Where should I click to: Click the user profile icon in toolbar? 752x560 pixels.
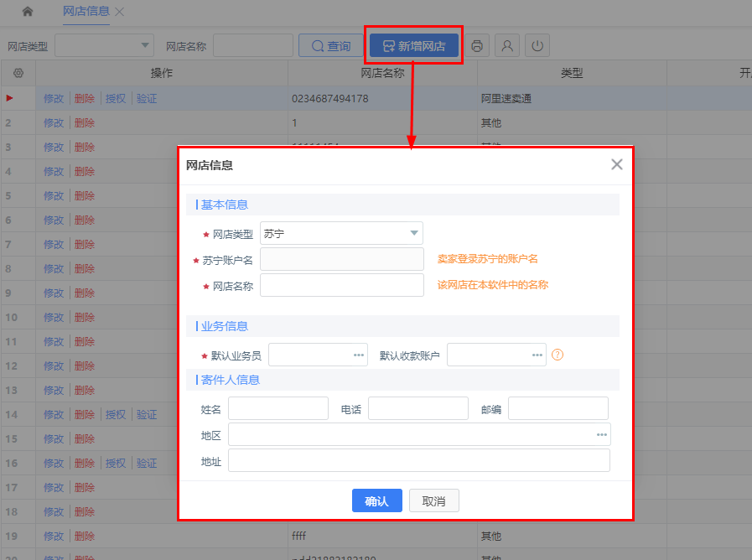pos(507,45)
